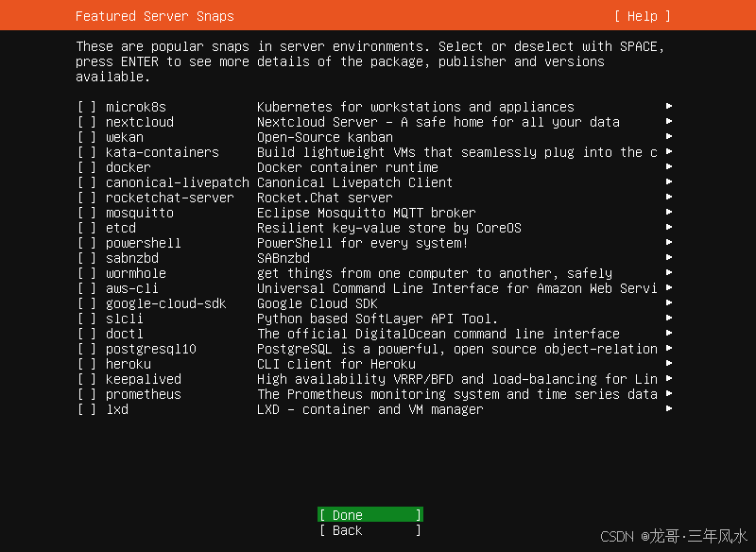Expand the lxd details arrow
The width and height of the screenshot is (756, 552).
click(669, 408)
